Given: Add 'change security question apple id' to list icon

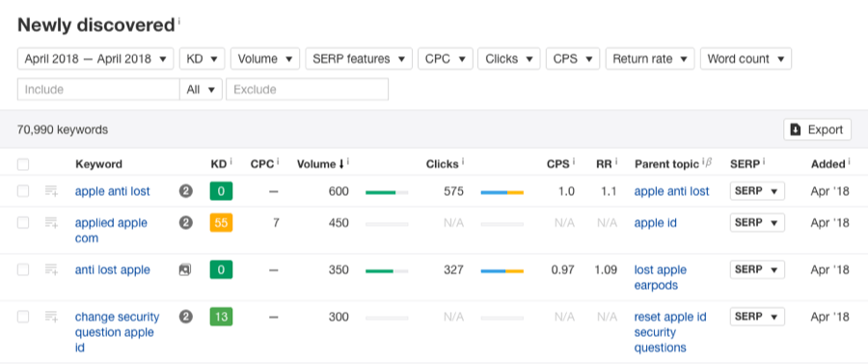Looking at the screenshot, I should (51, 317).
